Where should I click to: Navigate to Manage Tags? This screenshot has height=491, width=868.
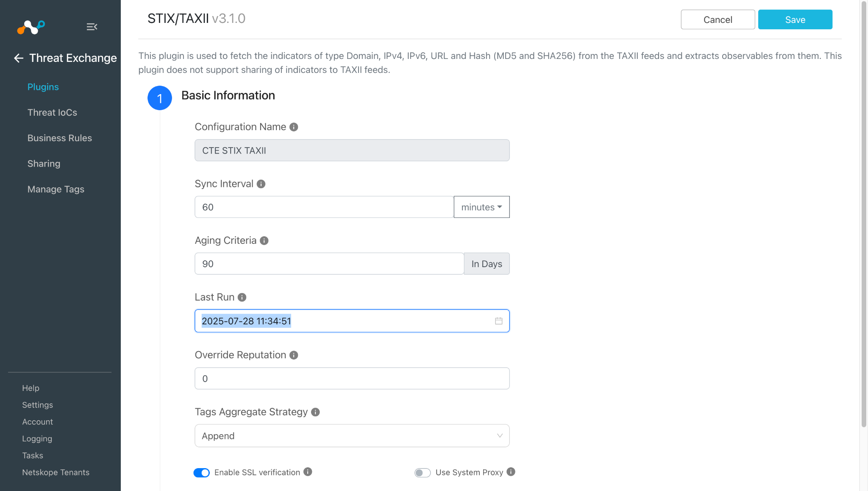(56, 189)
